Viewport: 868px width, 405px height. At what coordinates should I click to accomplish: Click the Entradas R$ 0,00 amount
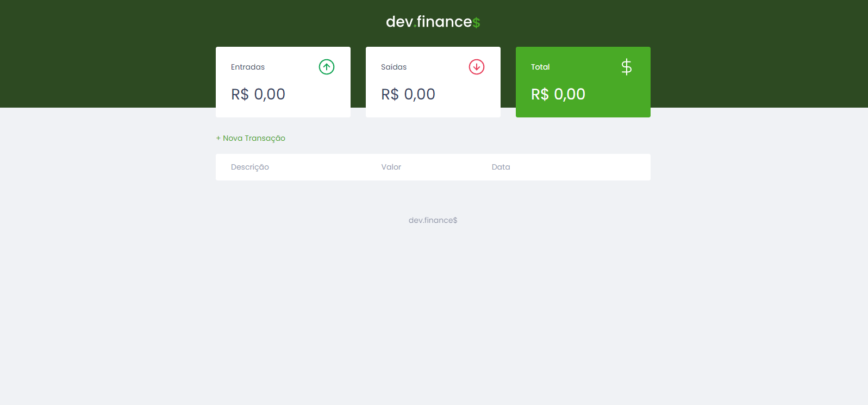click(x=258, y=94)
